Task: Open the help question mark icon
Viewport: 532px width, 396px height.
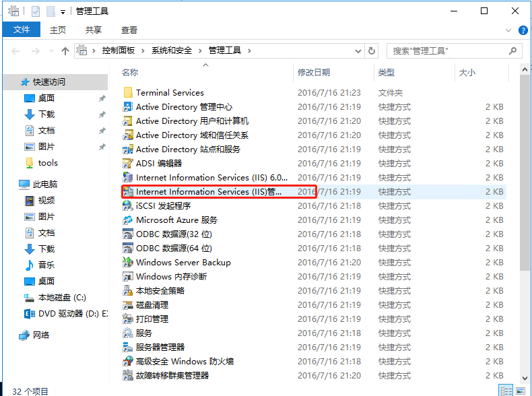Action: coord(523,30)
